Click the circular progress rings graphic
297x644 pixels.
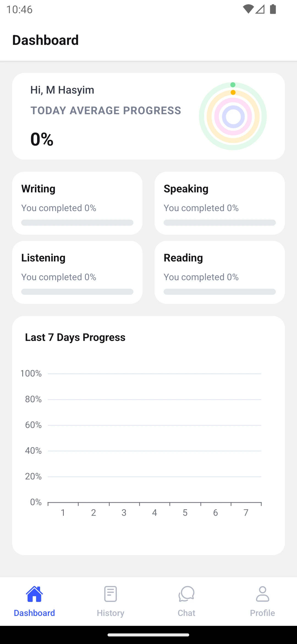coord(233,116)
